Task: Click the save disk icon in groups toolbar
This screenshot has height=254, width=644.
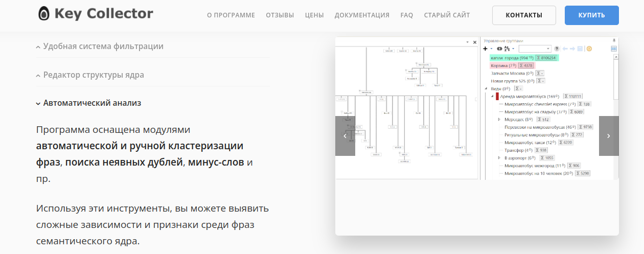Action: (580, 49)
